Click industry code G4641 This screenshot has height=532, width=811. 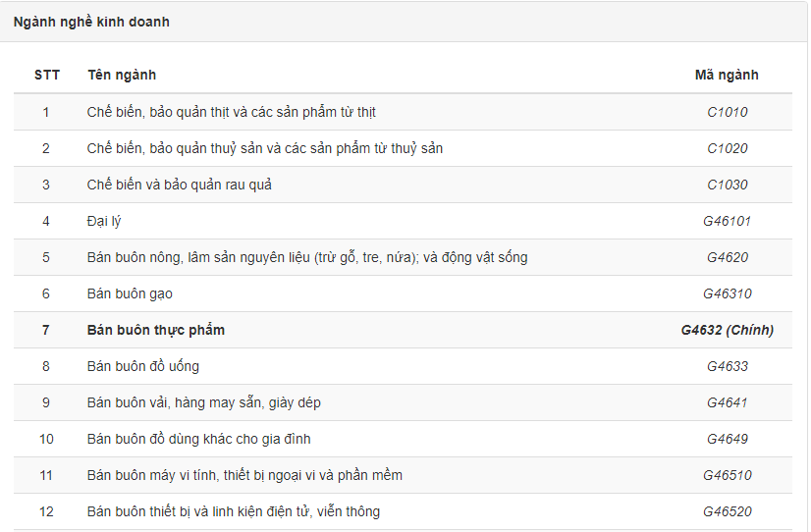727,402
